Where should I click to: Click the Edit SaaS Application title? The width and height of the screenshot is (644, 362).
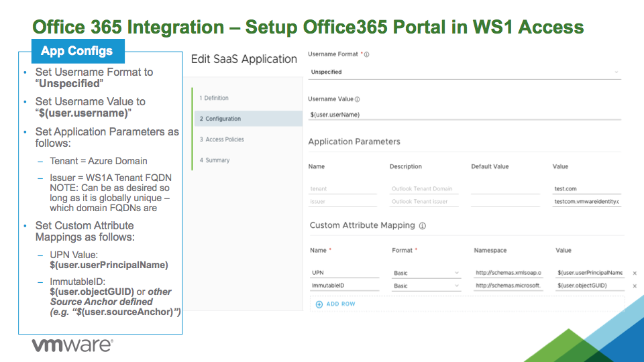coord(244,60)
